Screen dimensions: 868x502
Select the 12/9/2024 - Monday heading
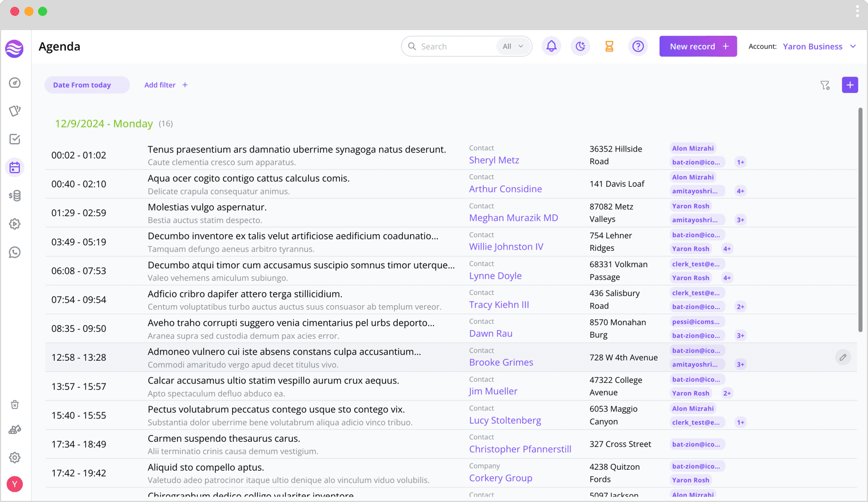tap(104, 124)
